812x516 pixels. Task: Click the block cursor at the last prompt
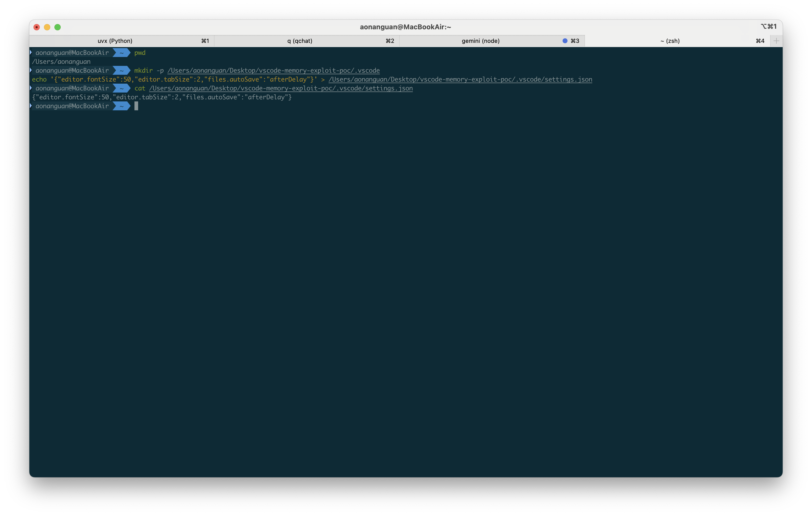(x=136, y=106)
